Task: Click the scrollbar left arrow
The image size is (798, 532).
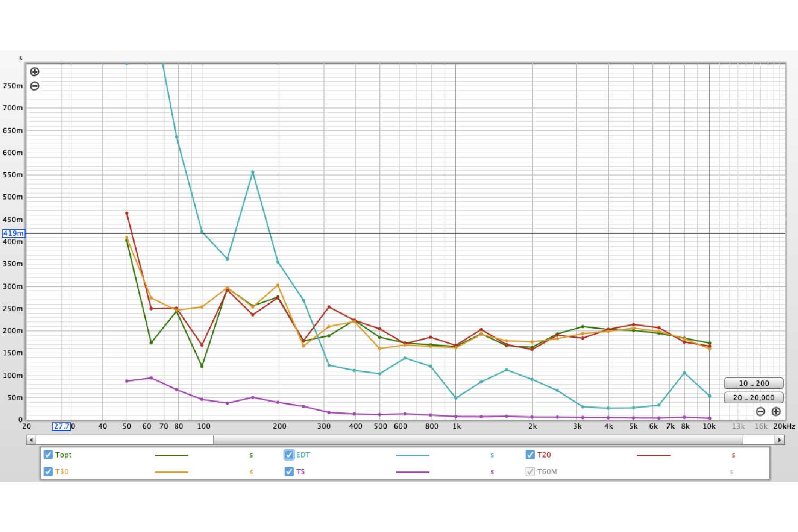Action: click(31, 440)
